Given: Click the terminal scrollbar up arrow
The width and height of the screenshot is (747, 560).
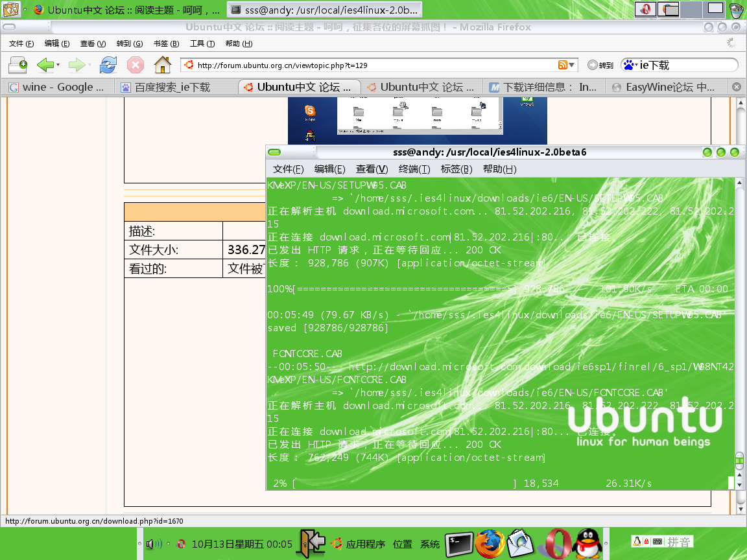Looking at the screenshot, I should [x=739, y=182].
